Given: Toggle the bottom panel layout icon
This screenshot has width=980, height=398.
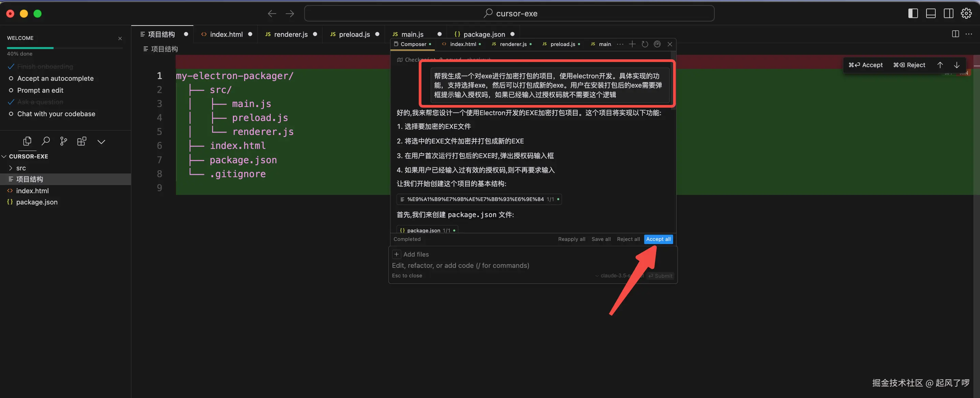Looking at the screenshot, I should pyautogui.click(x=931, y=13).
